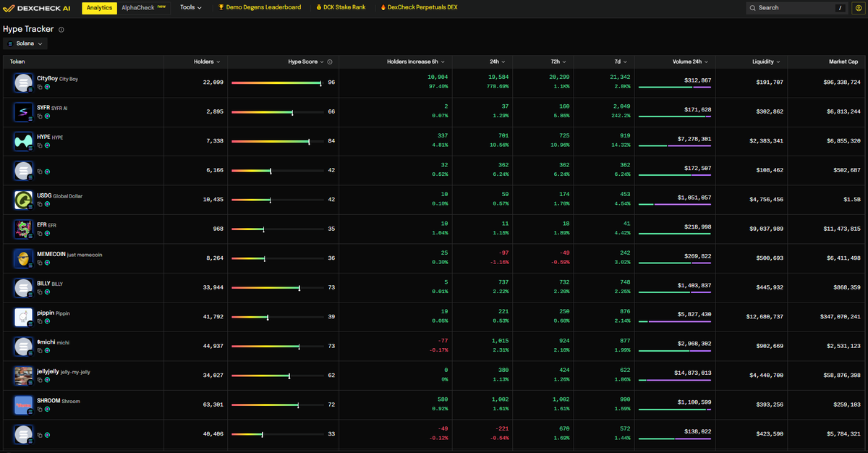The height and width of the screenshot is (453, 868).
Task: Click the CityBoy token logo
Action: [24, 82]
